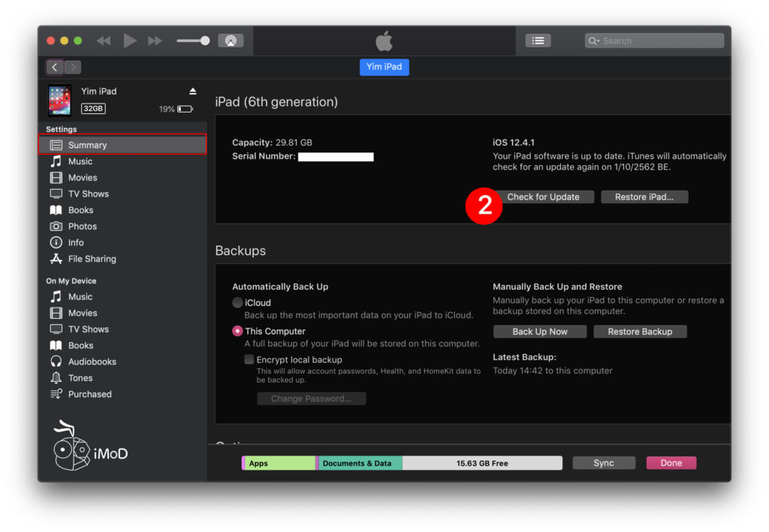Enable Encrypt local backup
The image size is (769, 532).
click(x=249, y=359)
